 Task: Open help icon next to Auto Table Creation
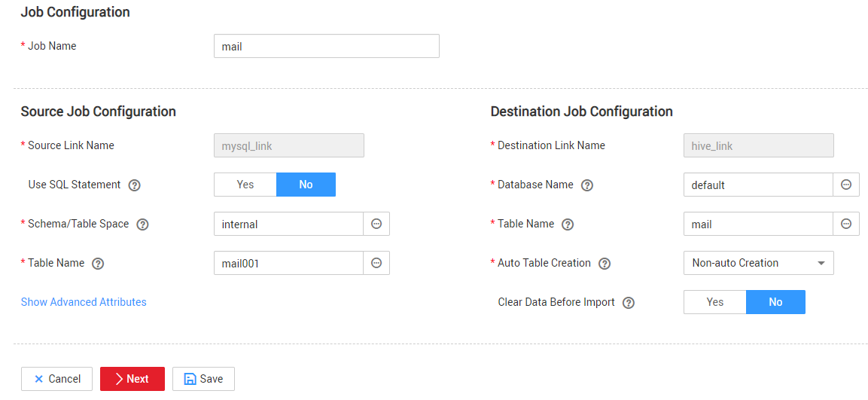pyautogui.click(x=605, y=264)
